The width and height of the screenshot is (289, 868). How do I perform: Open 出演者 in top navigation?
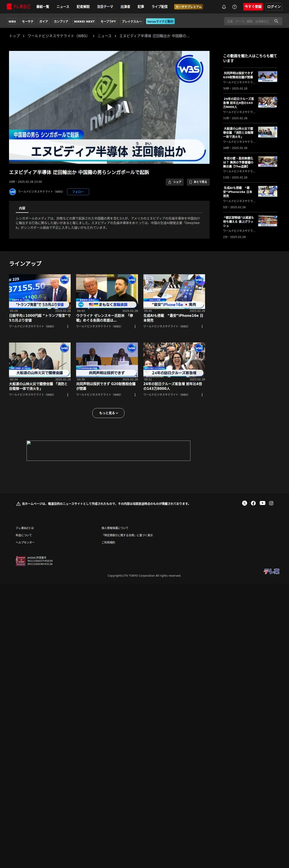[126, 7]
